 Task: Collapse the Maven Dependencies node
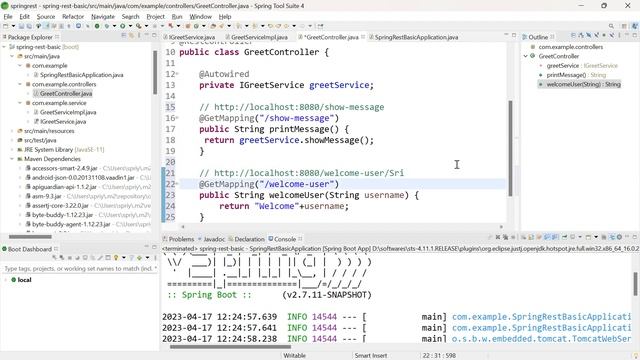(12, 159)
